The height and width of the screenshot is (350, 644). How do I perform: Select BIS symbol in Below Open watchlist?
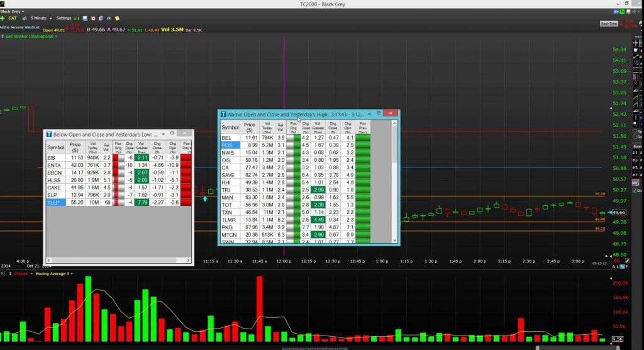[52, 157]
